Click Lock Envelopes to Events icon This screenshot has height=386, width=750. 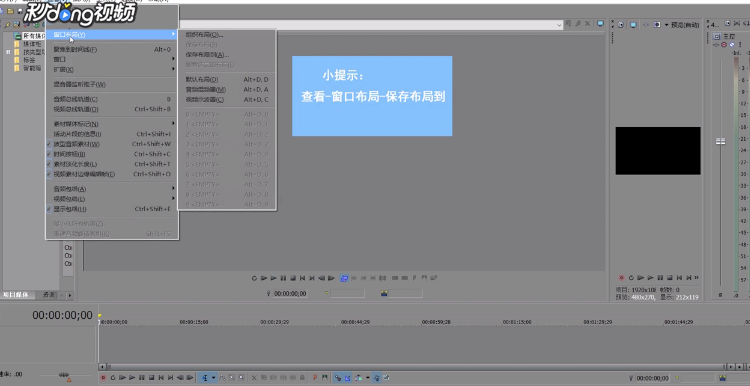(x=377, y=378)
